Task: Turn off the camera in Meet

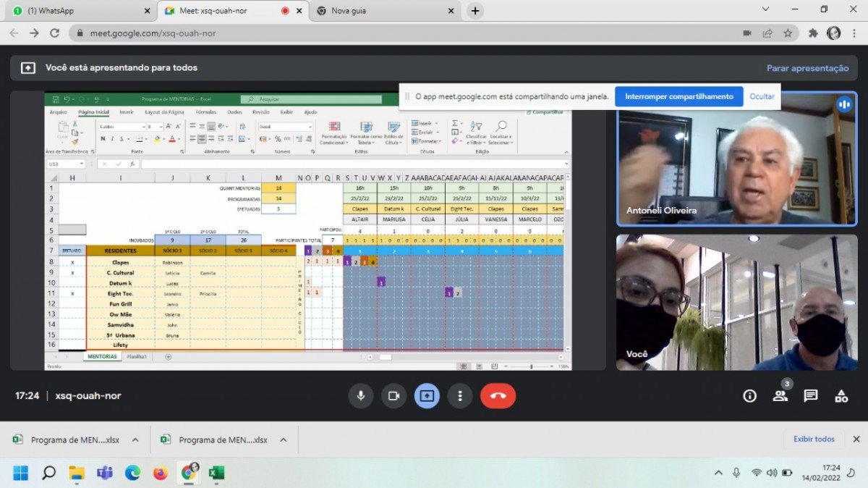Action: 393,395
